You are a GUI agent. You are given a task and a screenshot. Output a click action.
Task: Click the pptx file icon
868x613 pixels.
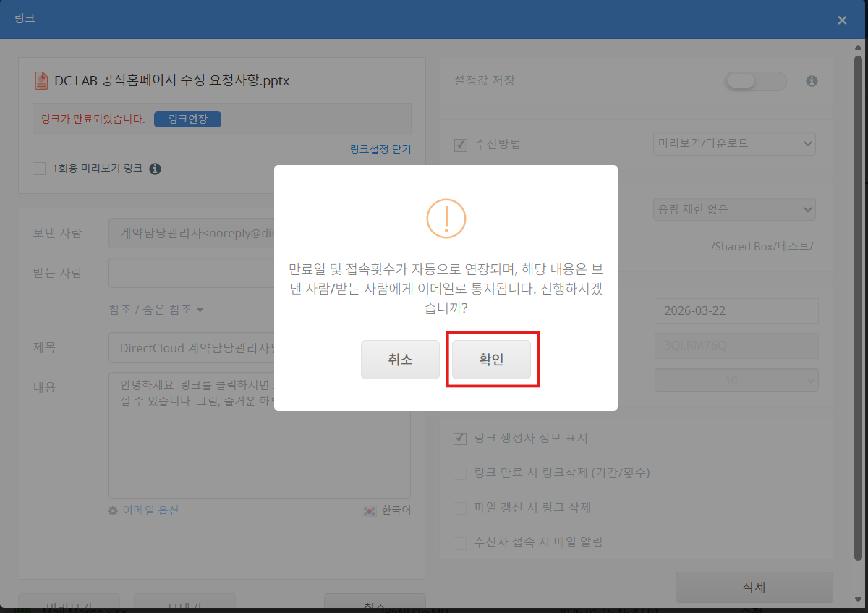coord(41,80)
